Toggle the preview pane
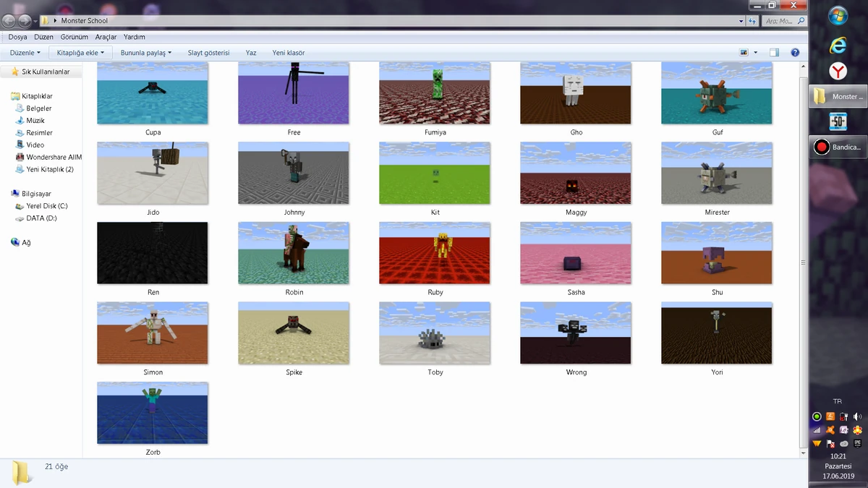This screenshot has height=488, width=868. coord(774,52)
